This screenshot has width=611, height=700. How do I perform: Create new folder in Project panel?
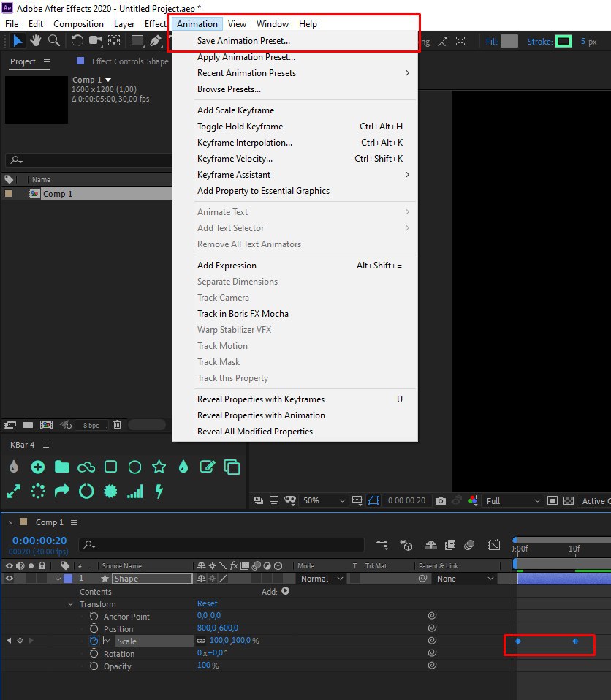(x=28, y=424)
